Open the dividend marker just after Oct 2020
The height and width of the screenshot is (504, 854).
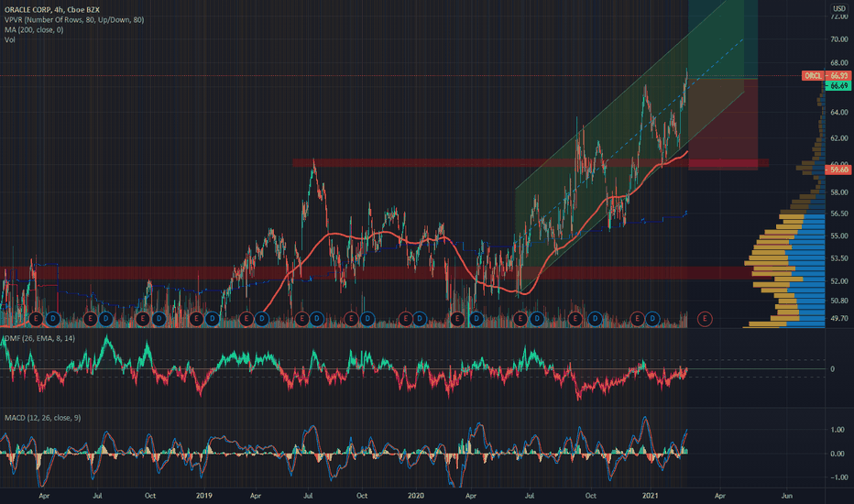(595, 319)
